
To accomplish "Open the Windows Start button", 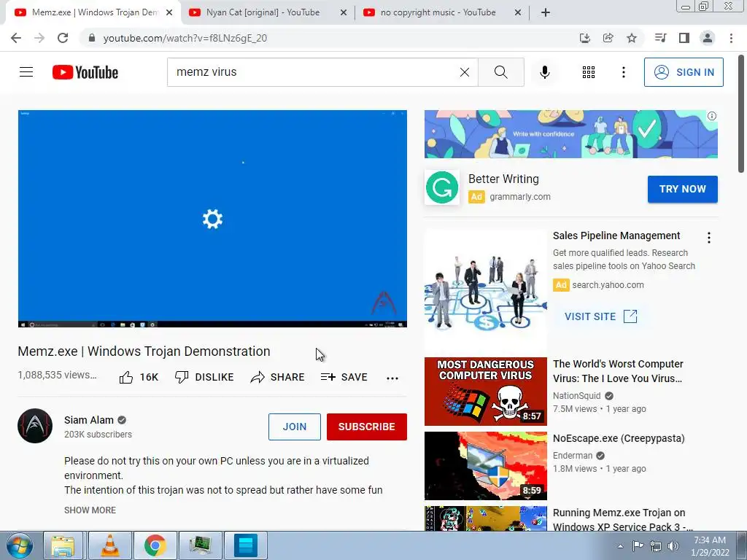I will click(19, 545).
